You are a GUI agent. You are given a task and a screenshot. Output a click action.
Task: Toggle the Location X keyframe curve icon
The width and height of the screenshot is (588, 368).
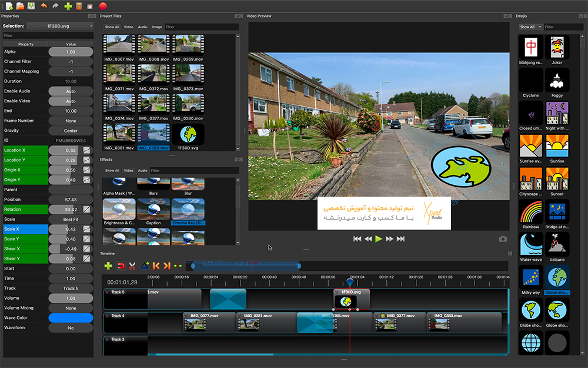[x=86, y=150]
